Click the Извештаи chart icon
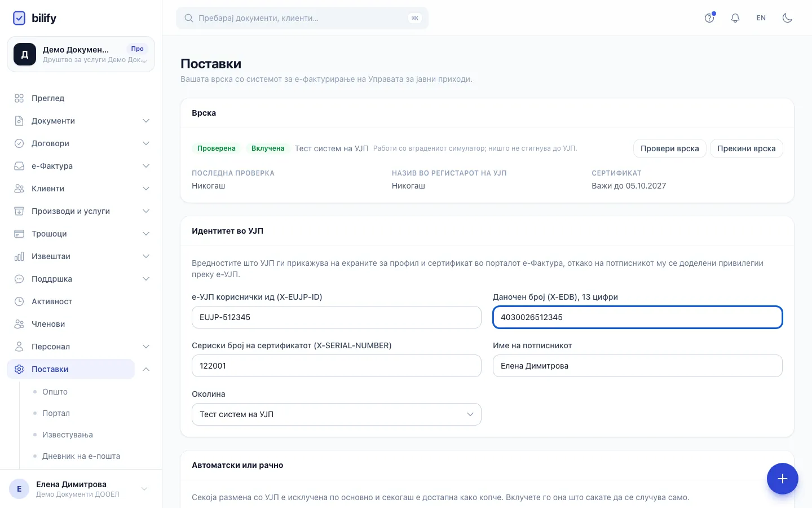 tap(19, 256)
